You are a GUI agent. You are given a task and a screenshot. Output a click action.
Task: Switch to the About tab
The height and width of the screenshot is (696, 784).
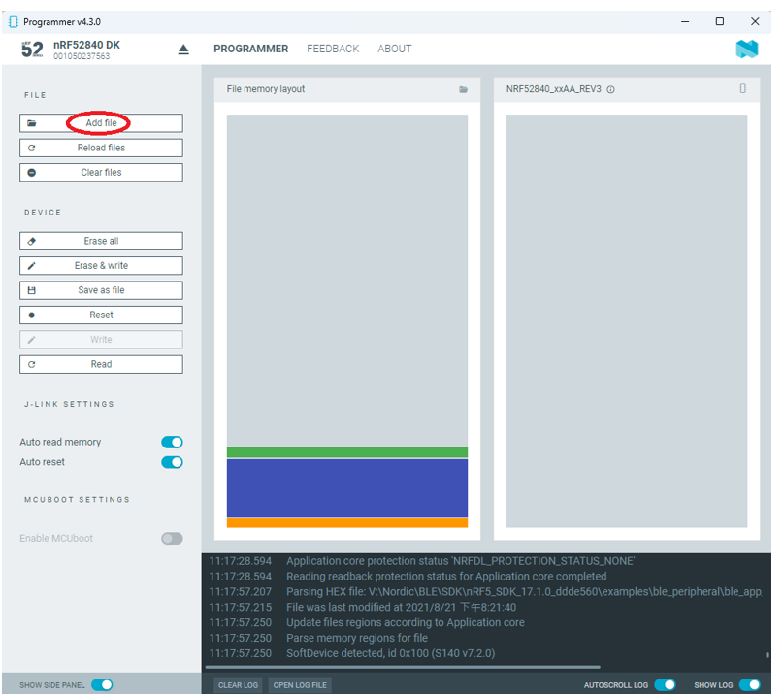point(394,49)
